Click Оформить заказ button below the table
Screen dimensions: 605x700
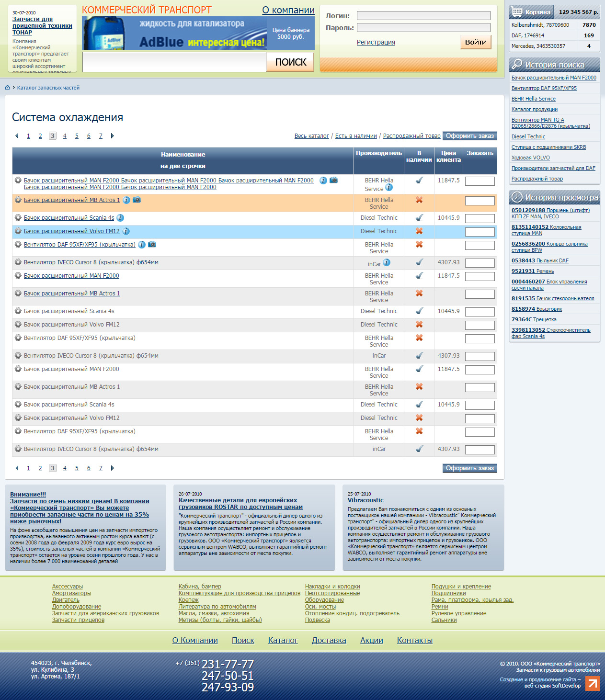pyautogui.click(x=470, y=468)
